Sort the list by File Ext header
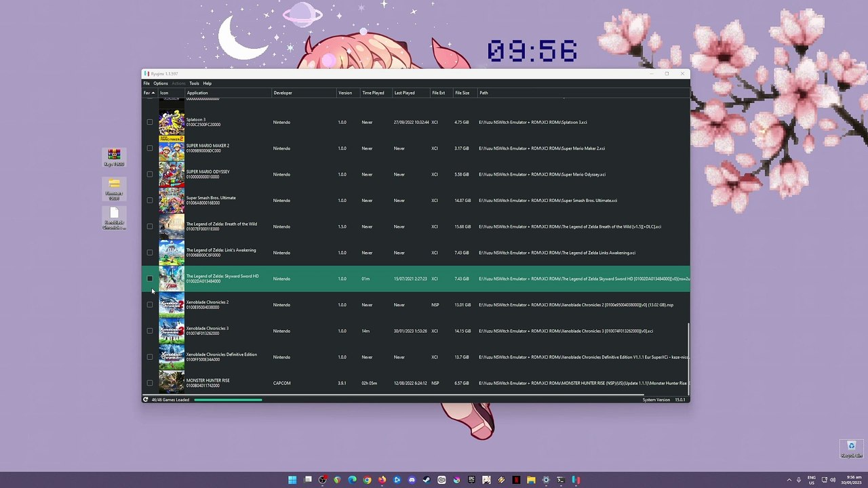868x488 pixels. 441,93
